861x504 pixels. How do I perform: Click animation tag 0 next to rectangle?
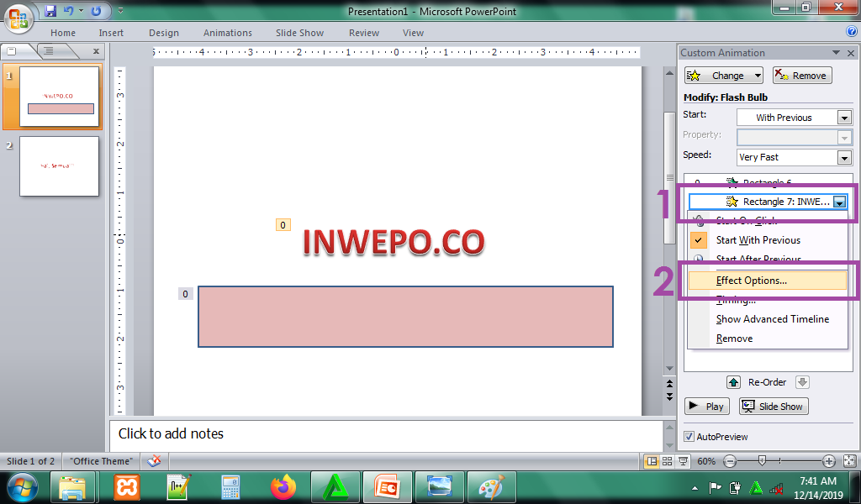coord(185,294)
